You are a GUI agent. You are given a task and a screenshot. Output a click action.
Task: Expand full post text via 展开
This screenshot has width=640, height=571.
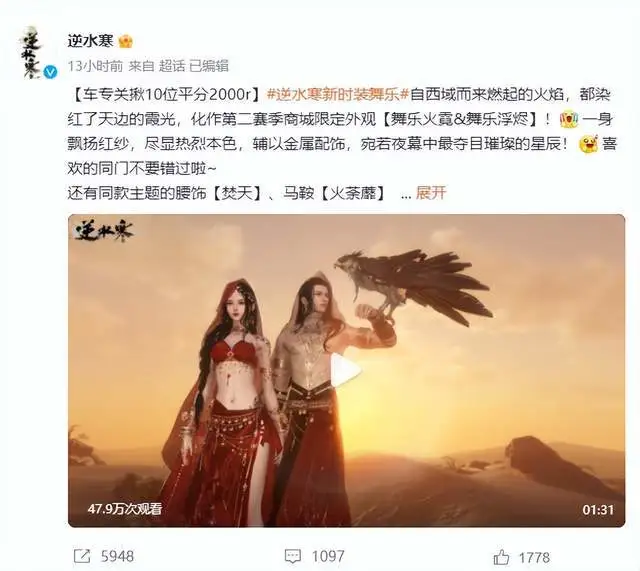click(x=431, y=193)
